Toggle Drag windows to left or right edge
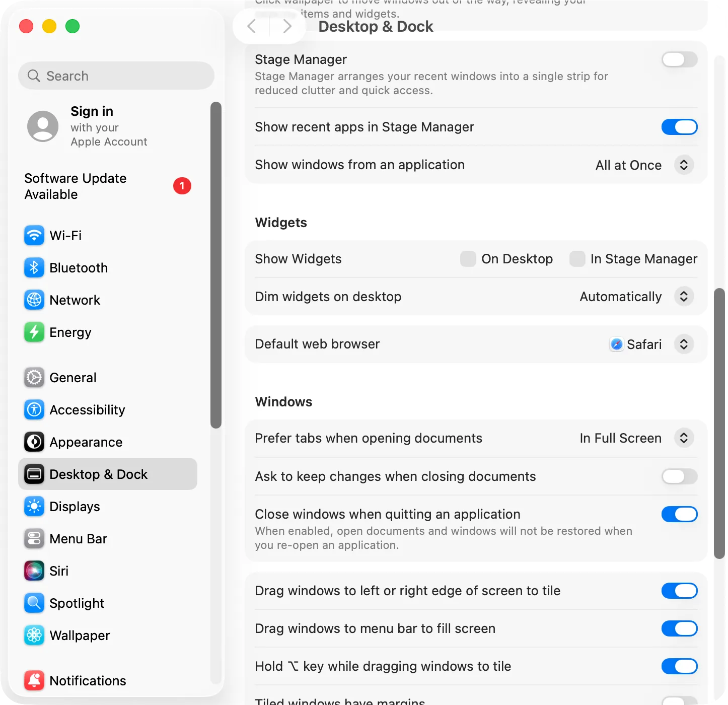The width and height of the screenshot is (728, 705). click(680, 591)
